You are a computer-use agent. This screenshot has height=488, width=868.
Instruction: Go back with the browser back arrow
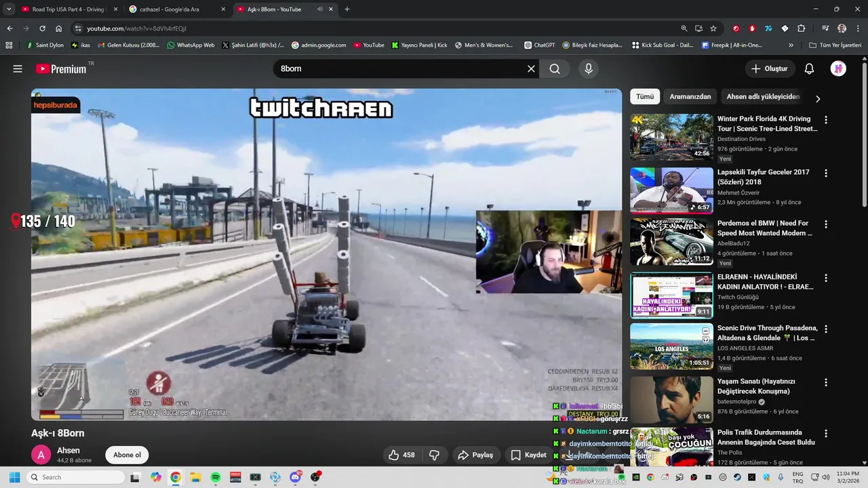pos(9,28)
